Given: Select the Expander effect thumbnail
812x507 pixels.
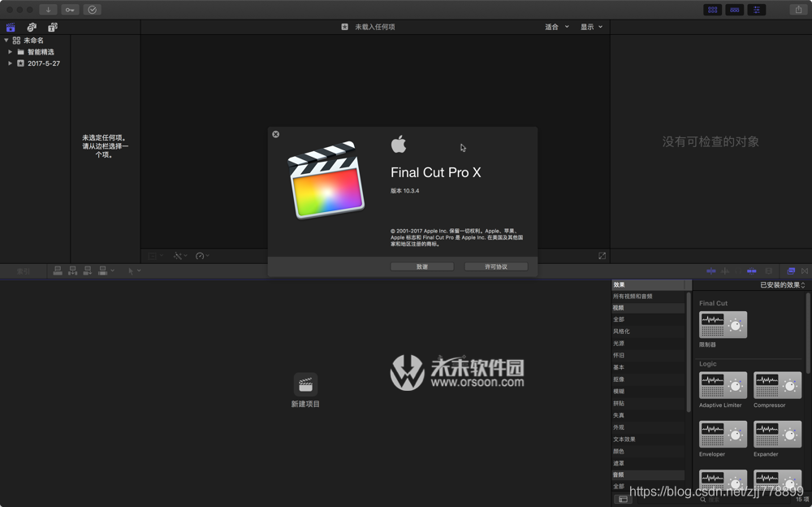Looking at the screenshot, I should (x=777, y=434).
